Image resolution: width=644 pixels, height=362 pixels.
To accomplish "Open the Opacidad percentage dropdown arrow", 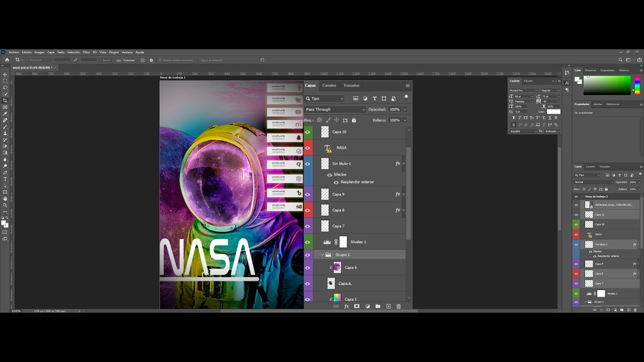I will coord(404,109).
